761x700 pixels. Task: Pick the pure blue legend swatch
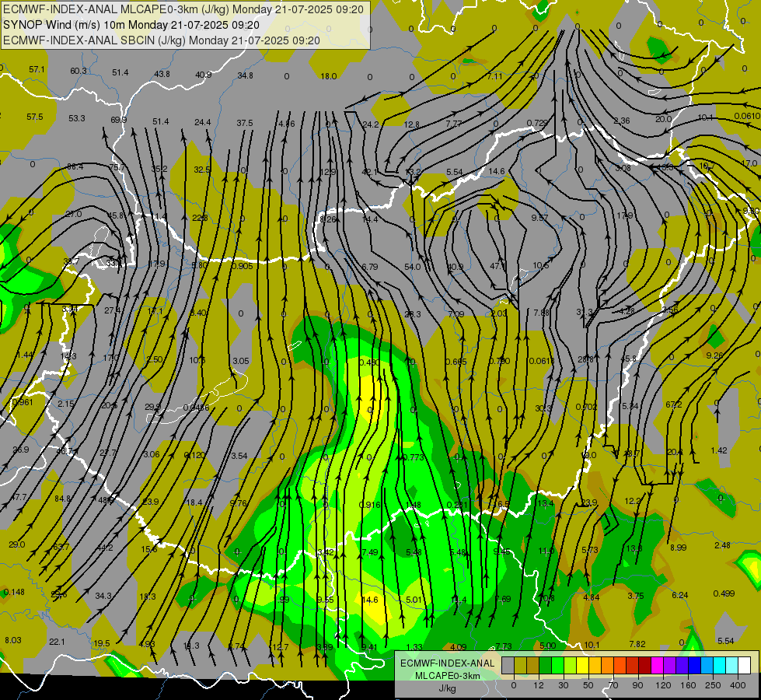(x=695, y=665)
